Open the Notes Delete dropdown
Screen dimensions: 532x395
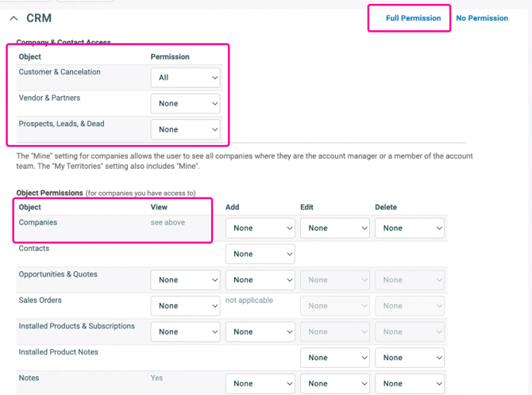tap(409, 384)
